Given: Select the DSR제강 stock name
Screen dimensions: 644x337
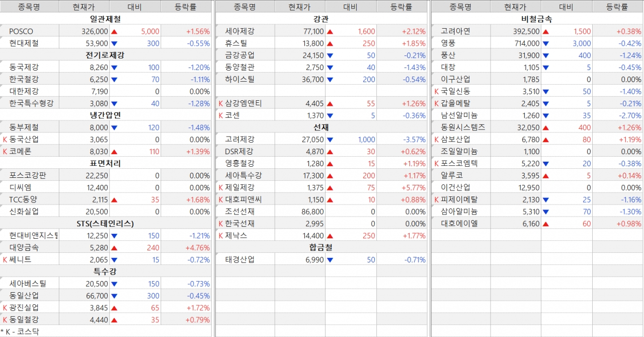Looking at the screenshot, I should point(239,152).
